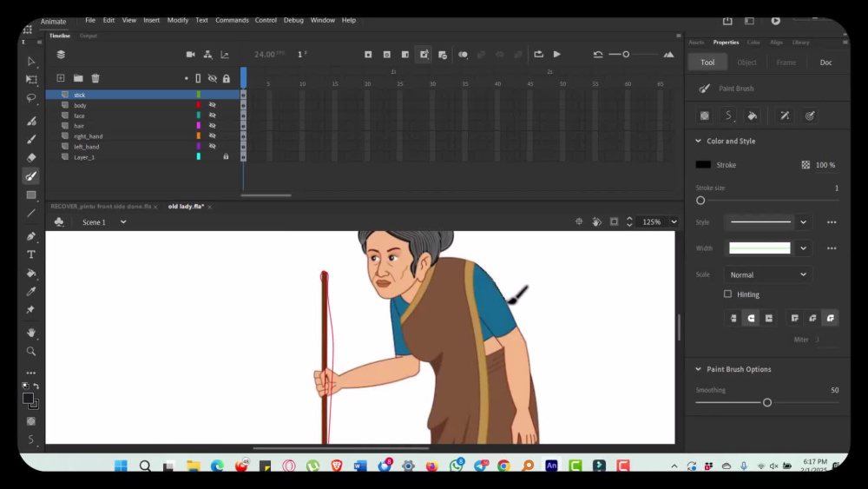Image resolution: width=868 pixels, height=489 pixels.
Task: Open the Commands menu
Action: (232, 20)
